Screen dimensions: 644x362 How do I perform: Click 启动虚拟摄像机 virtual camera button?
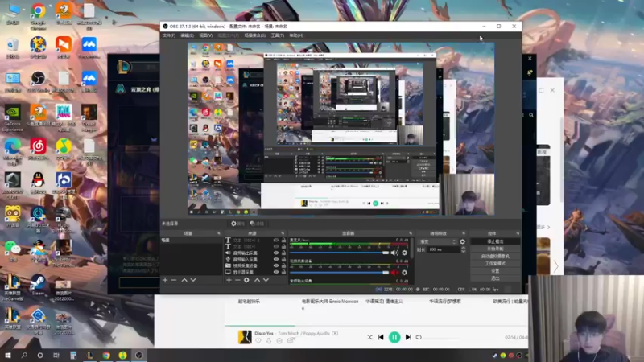tap(495, 256)
